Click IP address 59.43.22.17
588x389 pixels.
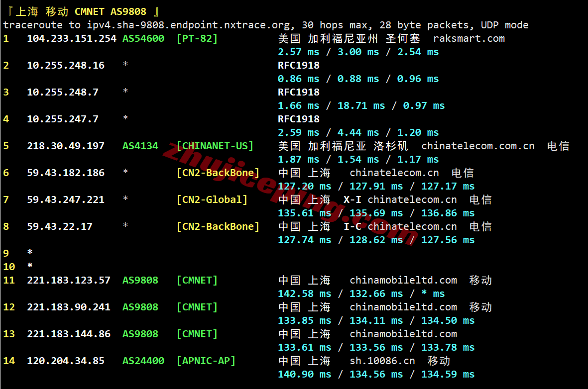(x=59, y=226)
